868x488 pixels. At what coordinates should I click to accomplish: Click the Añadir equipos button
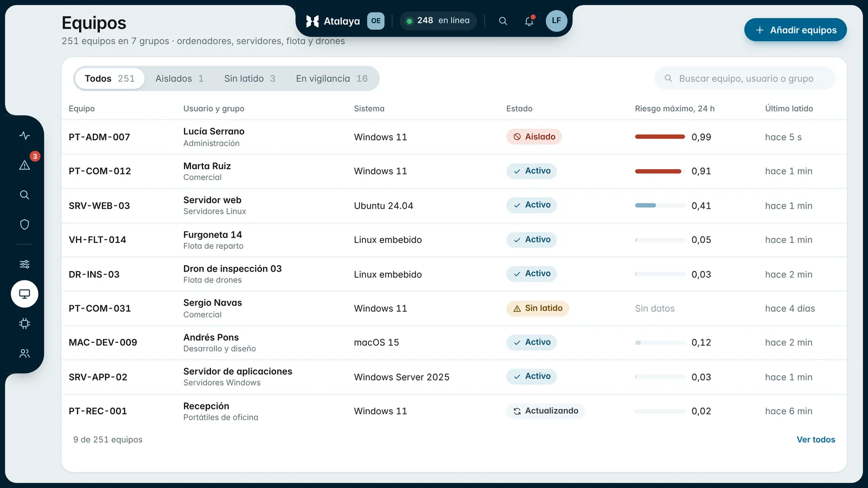click(x=795, y=30)
